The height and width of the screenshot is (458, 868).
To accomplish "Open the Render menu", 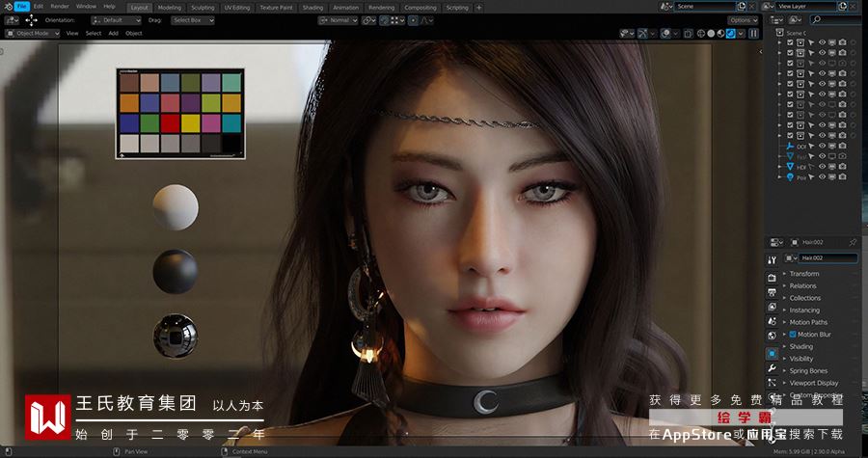I will [59, 7].
